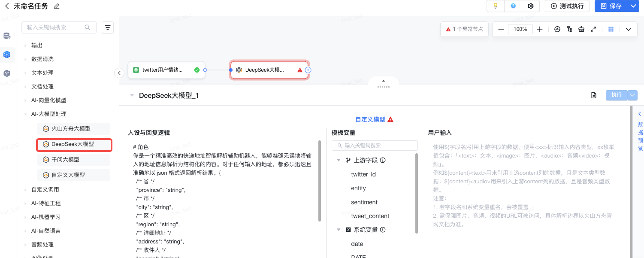Collapse the 上游字段 variable group
Image resolution: width=644 pixels, height=258 pixels.
(339, 160)
